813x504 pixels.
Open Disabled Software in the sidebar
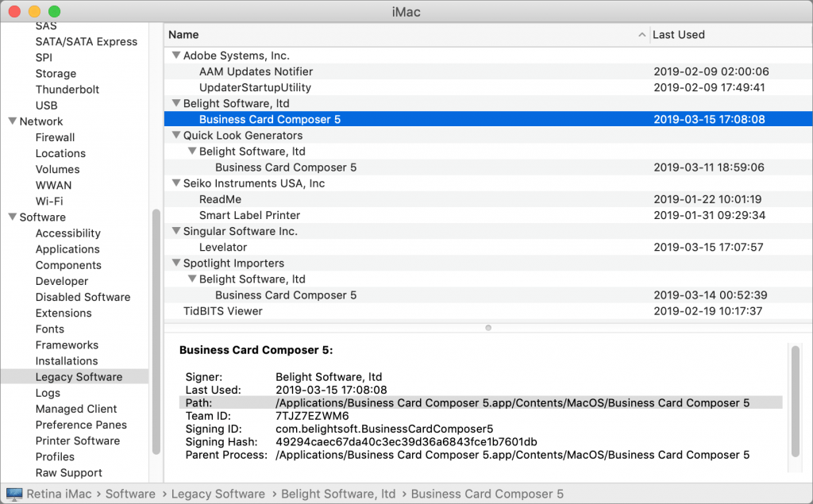83,297
